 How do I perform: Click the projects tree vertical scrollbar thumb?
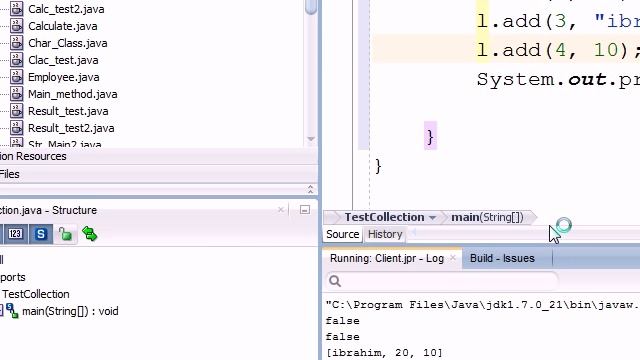click(x=311, y=6)
